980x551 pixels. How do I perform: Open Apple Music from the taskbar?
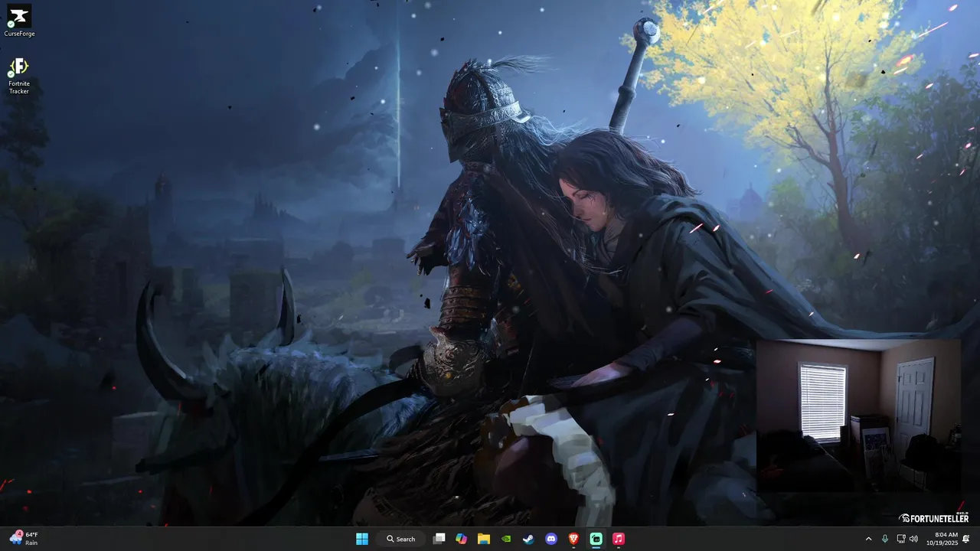click(619, 539)
